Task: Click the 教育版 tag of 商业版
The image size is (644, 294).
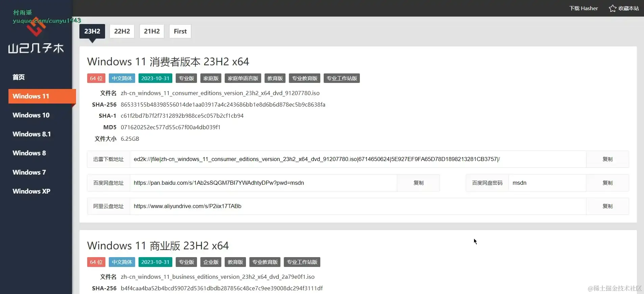Action: (236, 262)
